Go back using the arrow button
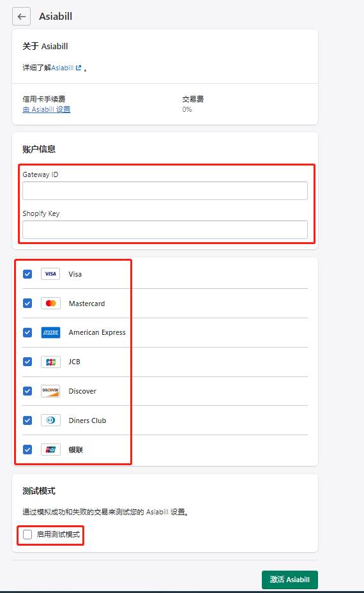The image size is (364, 593). click(x=21, y=17)
